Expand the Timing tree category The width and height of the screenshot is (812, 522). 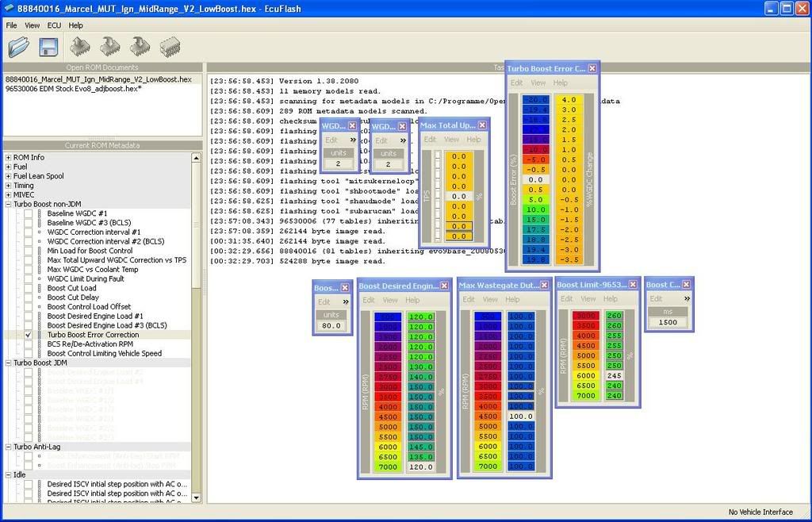tap(8, 186)
